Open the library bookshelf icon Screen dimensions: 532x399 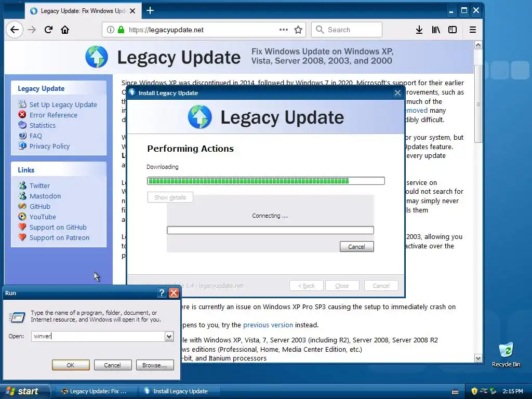436,30
